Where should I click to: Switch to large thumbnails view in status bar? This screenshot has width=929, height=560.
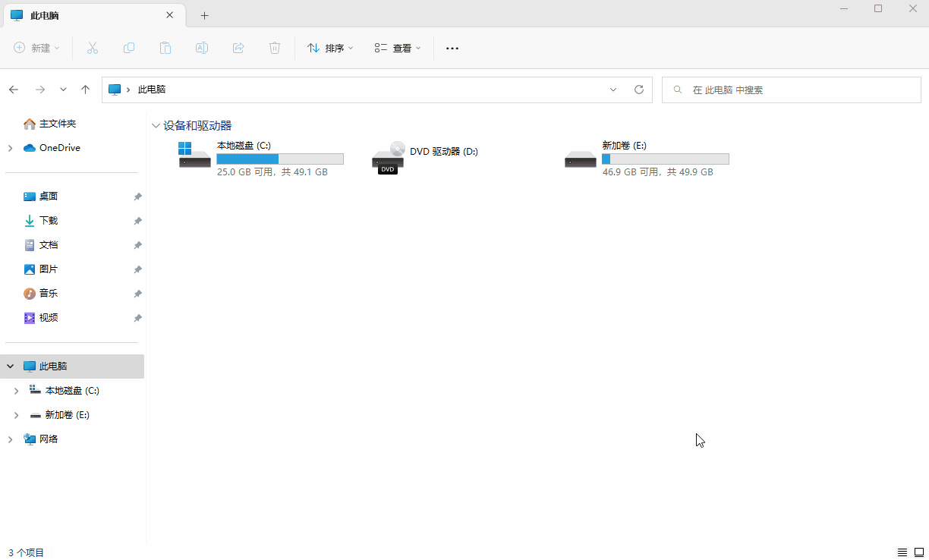pos(918,552)
